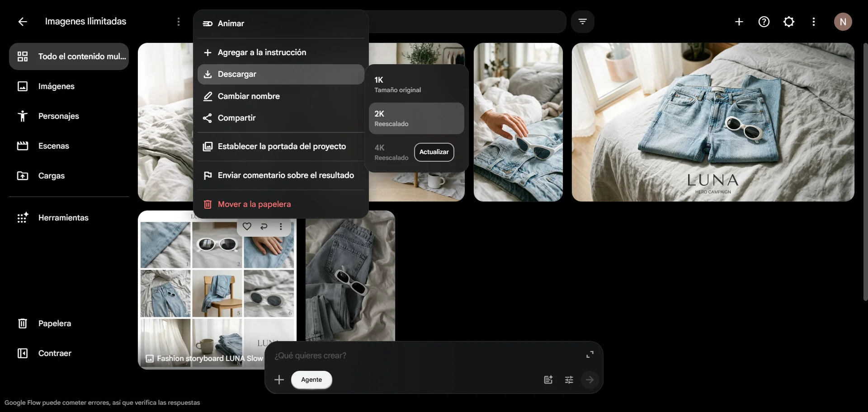Open the project title three-dot menu
This screenshot has width=868, height=412.
[x=179, y=22]
